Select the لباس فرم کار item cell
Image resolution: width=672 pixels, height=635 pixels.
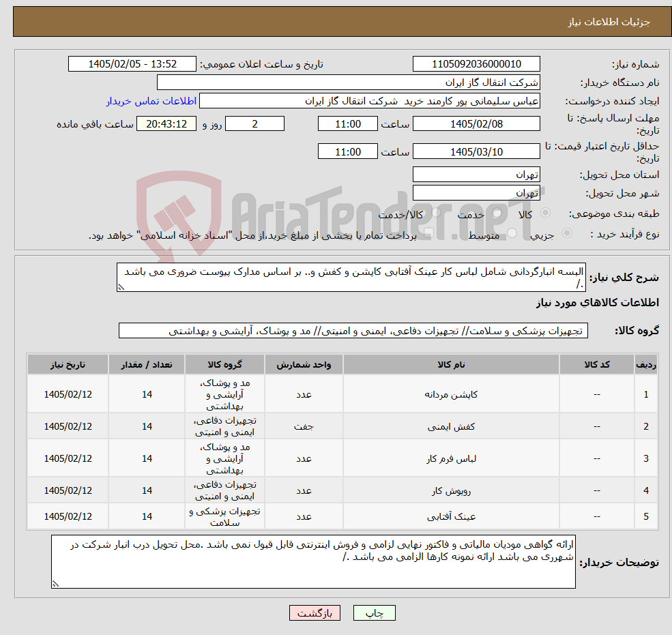(451, 458)
